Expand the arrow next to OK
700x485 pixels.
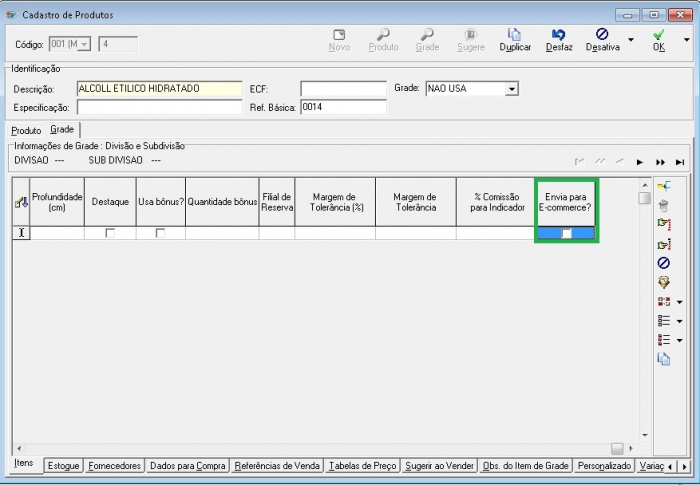click(686, 40)
